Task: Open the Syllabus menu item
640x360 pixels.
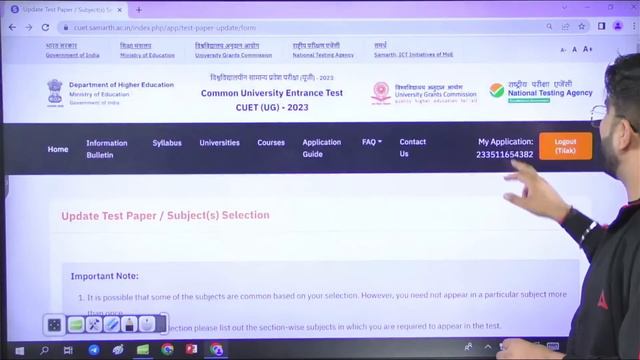Action: click(167, 143)
